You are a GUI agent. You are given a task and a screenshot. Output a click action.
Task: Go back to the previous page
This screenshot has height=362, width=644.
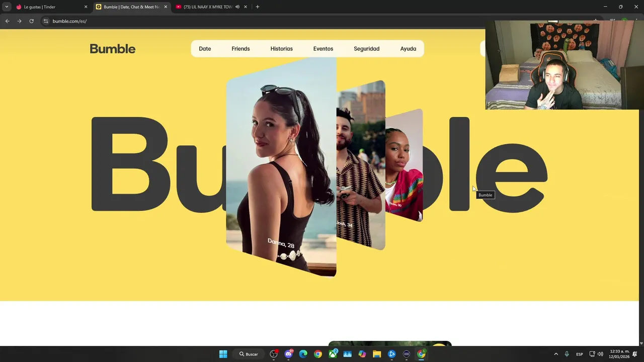point(7,21)
